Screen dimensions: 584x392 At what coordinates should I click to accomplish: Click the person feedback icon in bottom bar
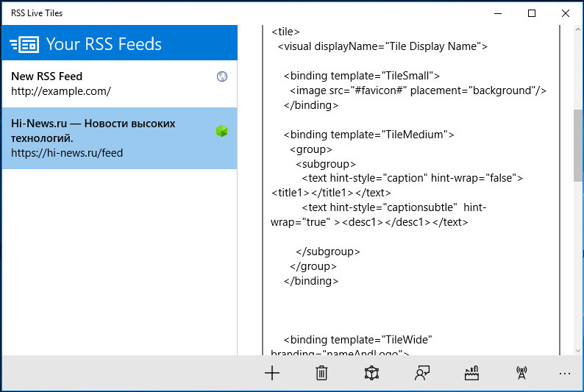pos(421,373)
